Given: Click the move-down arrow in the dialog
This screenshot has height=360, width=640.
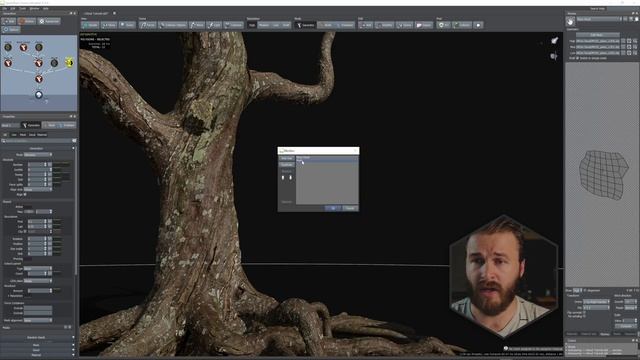Looking at the screenshot, I should coord(290,177).
